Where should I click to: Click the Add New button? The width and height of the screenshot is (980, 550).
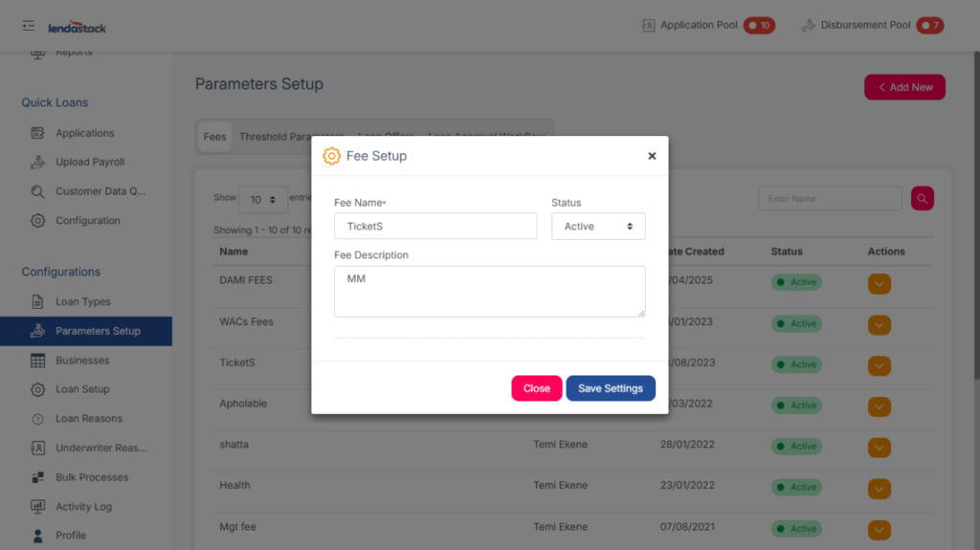[904, 87]
